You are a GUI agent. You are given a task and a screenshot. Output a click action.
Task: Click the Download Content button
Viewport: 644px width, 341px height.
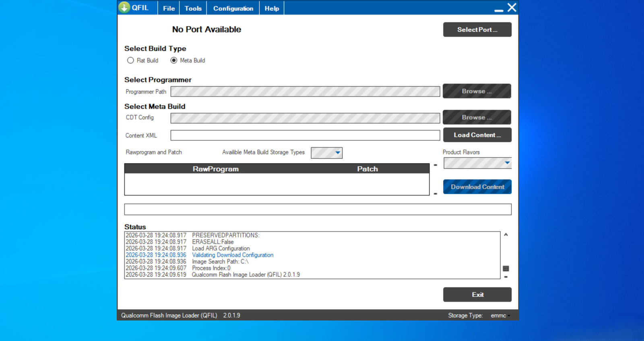click(x=477, y=187)
